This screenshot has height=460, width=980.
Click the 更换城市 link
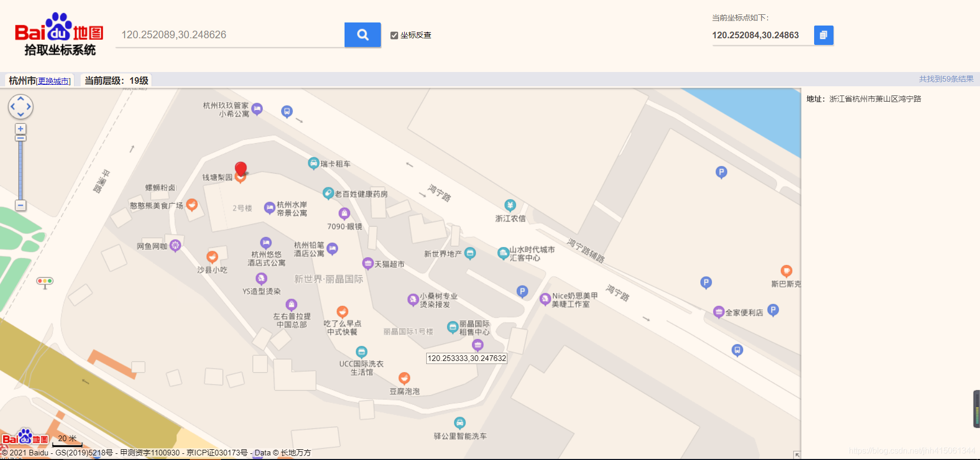(x=53, y=81)
